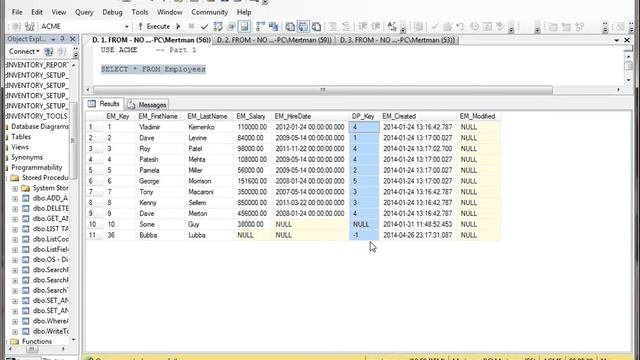Image resolution: width=640 pixels, height=360 pixels.
Task: Open Object Explorer window position arrow
Action: coord(53,39)
